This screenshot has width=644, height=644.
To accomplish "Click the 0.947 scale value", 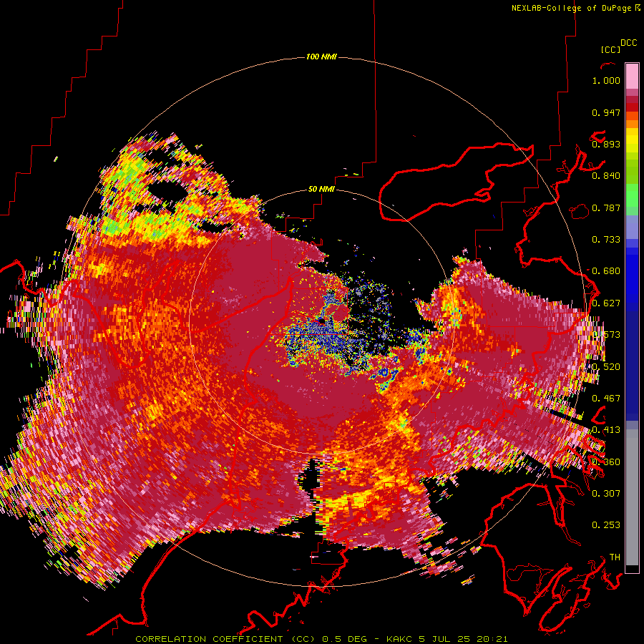I will pyautogui.click(x=606, y=113).
